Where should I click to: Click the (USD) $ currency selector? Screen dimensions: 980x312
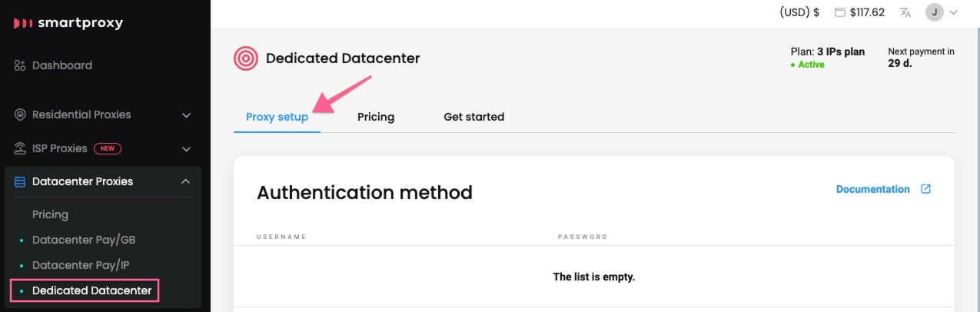pos(799,12)
